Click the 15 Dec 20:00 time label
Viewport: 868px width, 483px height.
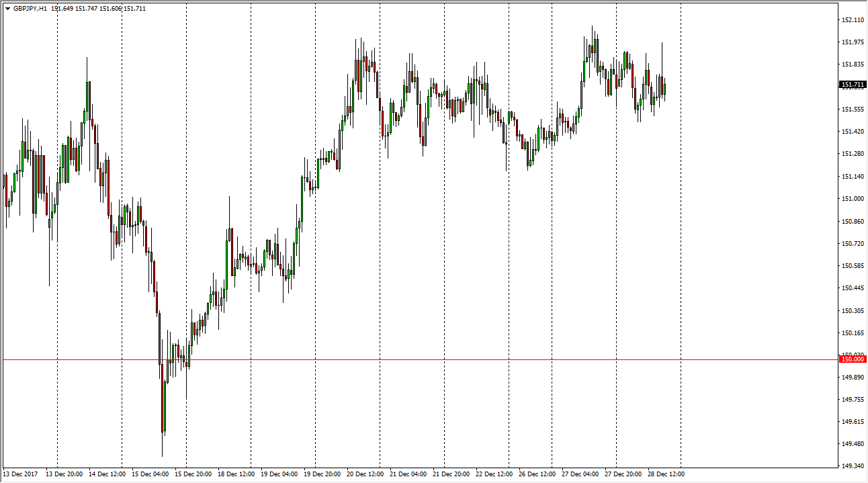click(193, 474)
